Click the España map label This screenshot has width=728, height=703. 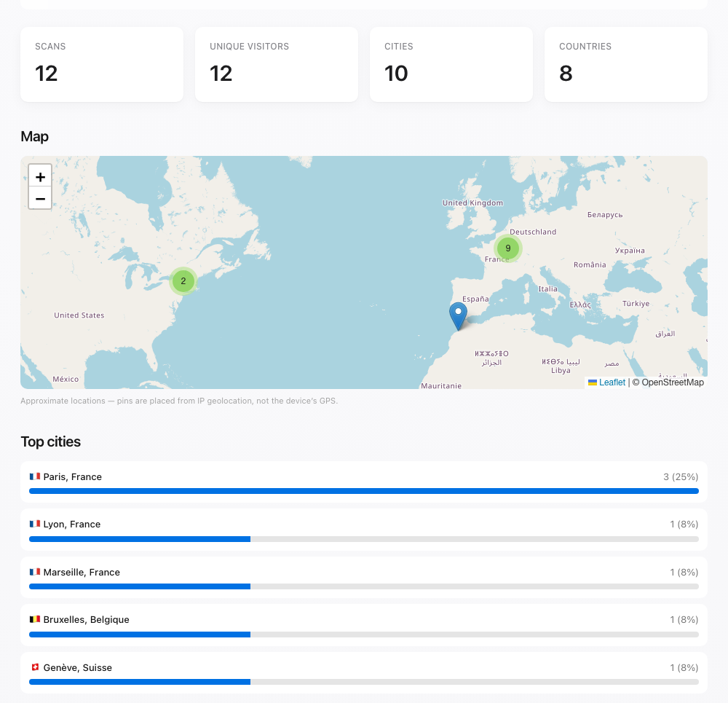475,299
